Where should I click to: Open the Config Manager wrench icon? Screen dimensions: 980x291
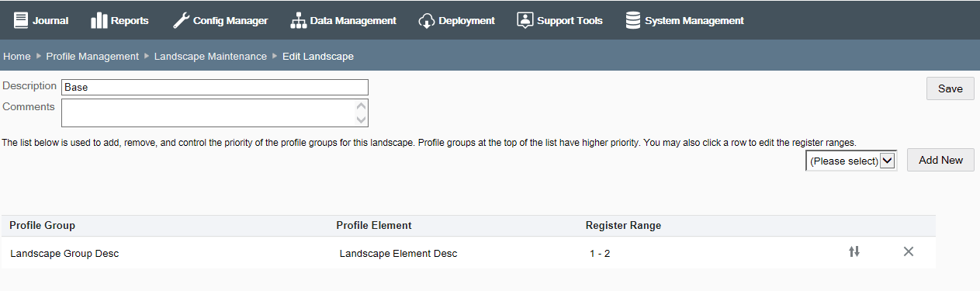pyautogui.click(x=180, y=21)
